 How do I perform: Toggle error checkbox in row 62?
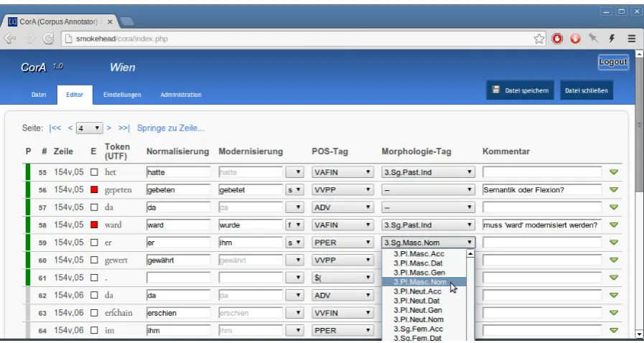(x=95, y=295)
